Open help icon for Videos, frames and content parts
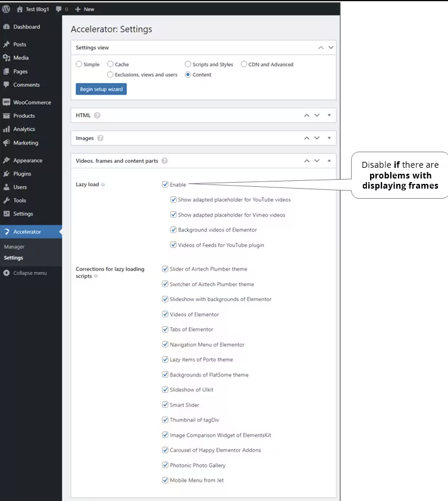 click(165, 161)
